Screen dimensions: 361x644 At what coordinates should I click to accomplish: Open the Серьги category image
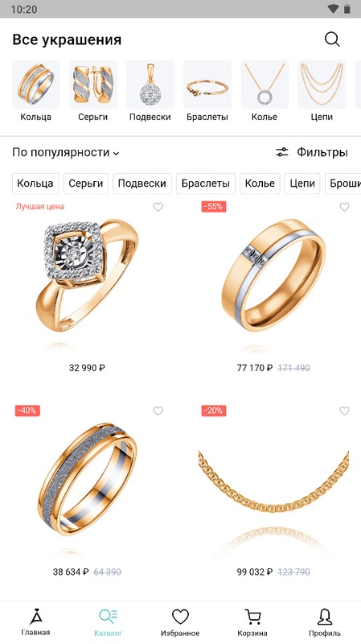[93, 85]
